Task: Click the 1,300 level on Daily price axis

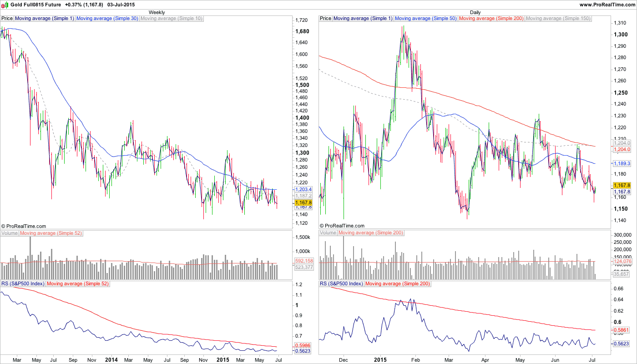Action: coord(621,35)
